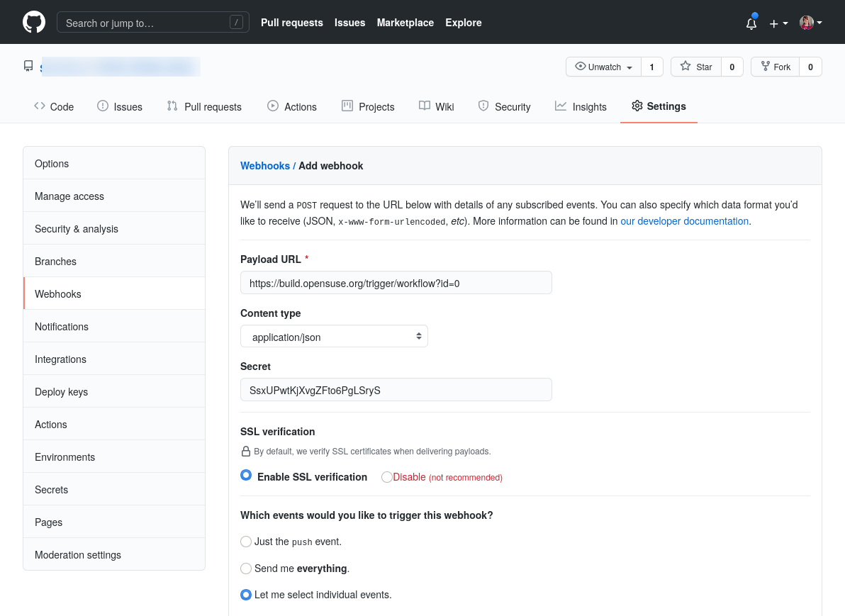
Task: Open the Marketplace menu item
Action: pos(405,22)
